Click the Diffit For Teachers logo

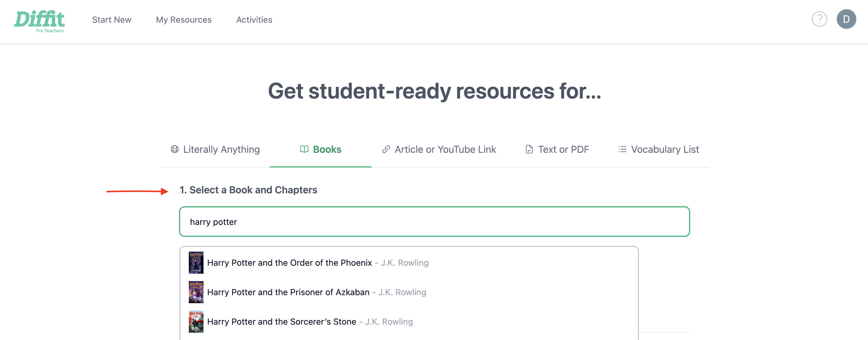40,21
